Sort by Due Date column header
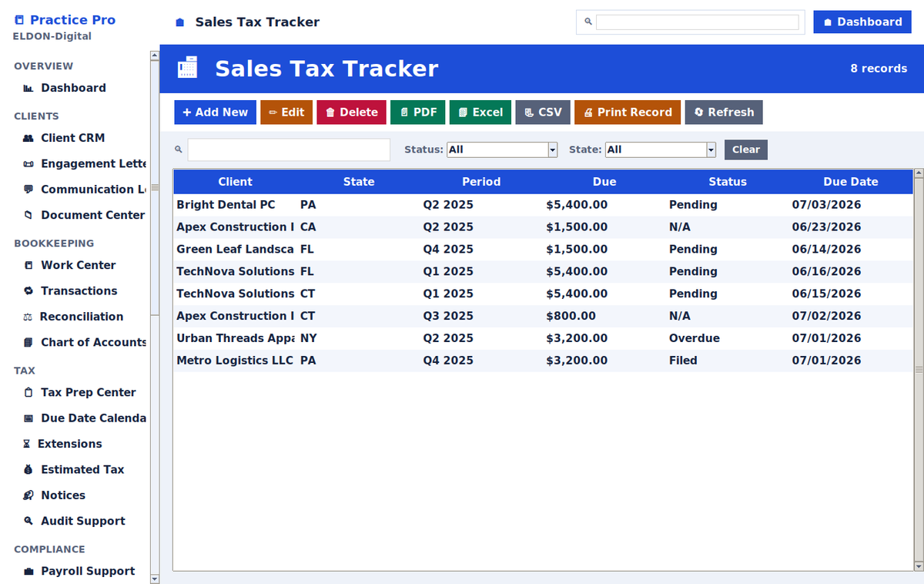This screenshot has width=924, height=584. point(851,182)
